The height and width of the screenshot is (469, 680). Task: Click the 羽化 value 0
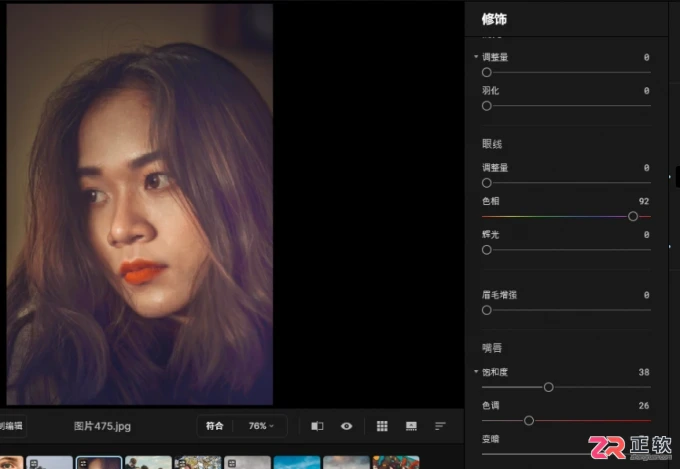[x=647, y=91]
